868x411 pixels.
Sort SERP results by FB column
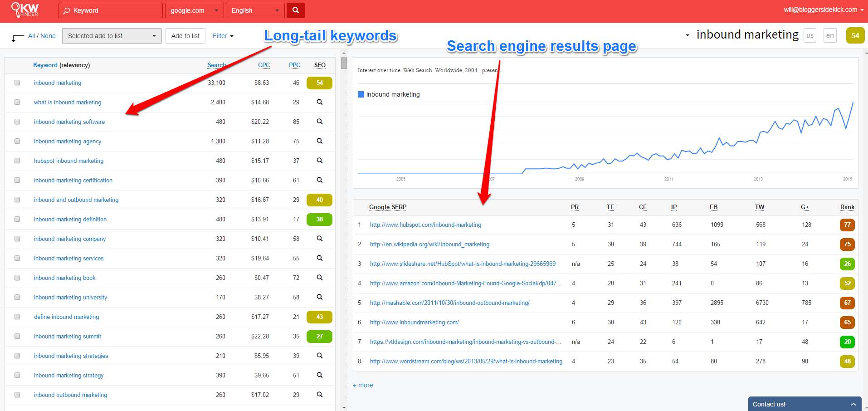[x=713, y=207]
